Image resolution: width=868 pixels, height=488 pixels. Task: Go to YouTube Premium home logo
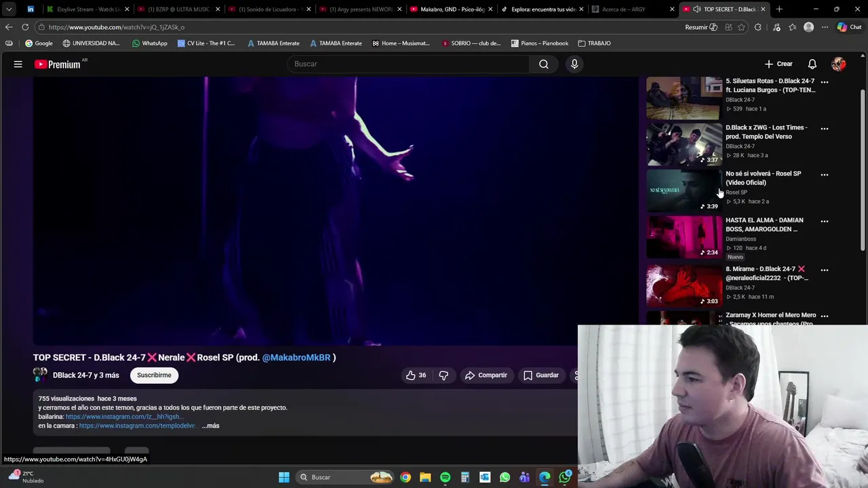[x=58, y=64]
